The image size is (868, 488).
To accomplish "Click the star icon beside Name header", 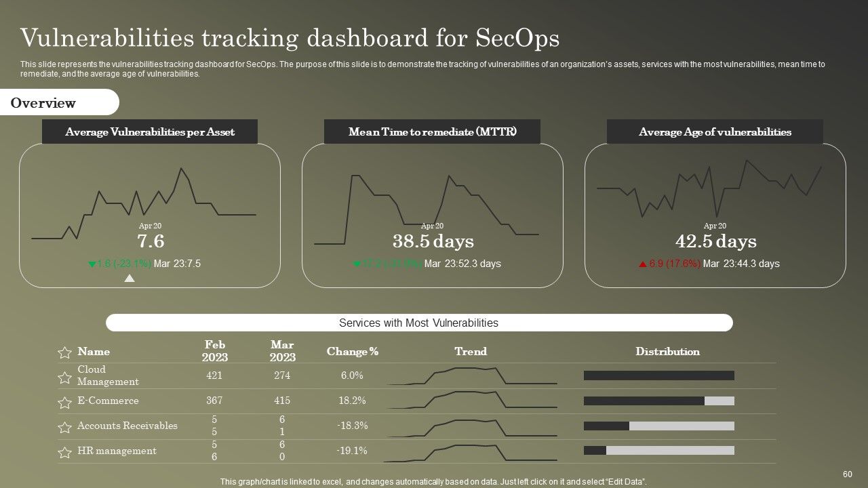I will (64, 352).
